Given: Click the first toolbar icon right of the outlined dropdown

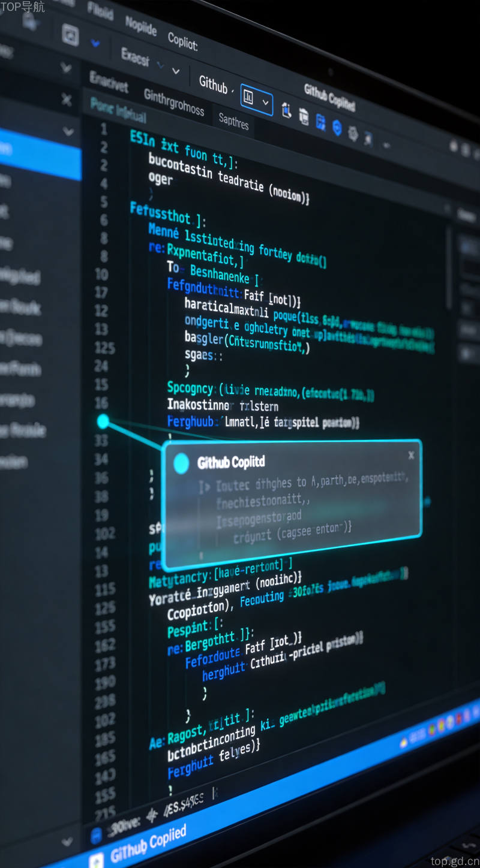Looking at the screenshot, I should pyautogui.click(x=286, y=110).
